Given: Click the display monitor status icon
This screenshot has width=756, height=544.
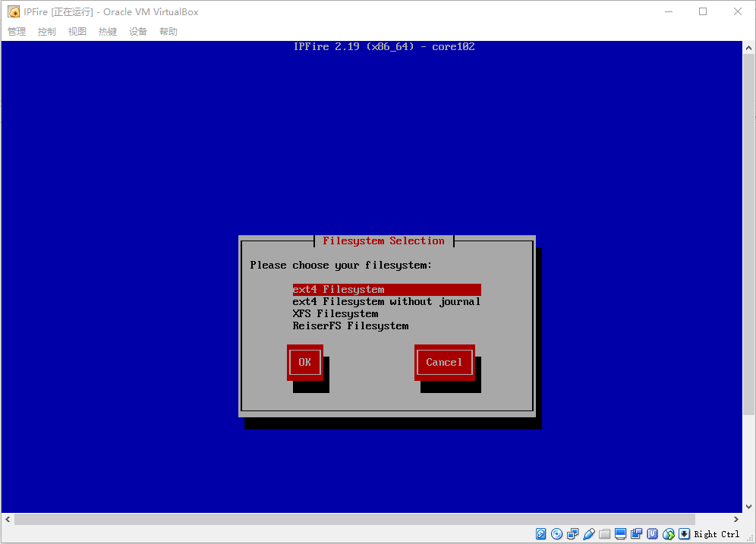Looking at the screenshot, I should point(621,534).
